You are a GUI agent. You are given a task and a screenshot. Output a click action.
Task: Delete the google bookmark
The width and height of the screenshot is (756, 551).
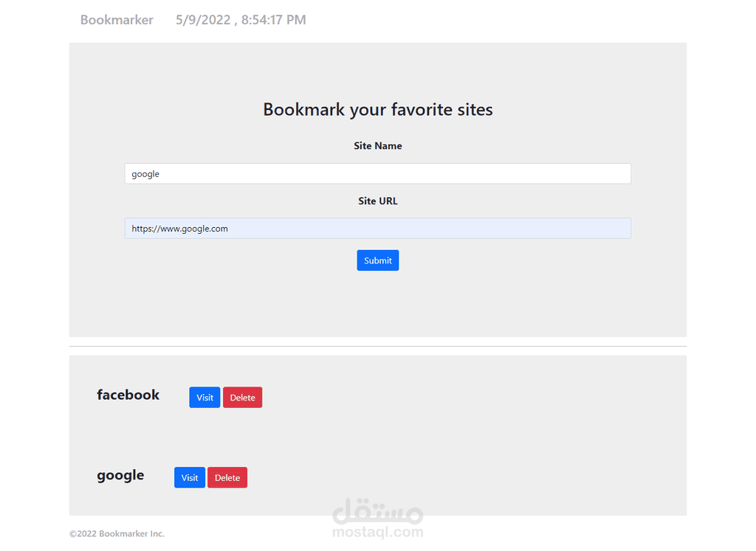tap(227, 478)
